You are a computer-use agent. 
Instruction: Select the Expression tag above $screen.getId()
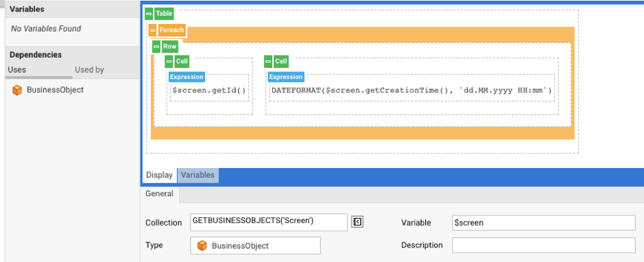click(x=187, y=77)
